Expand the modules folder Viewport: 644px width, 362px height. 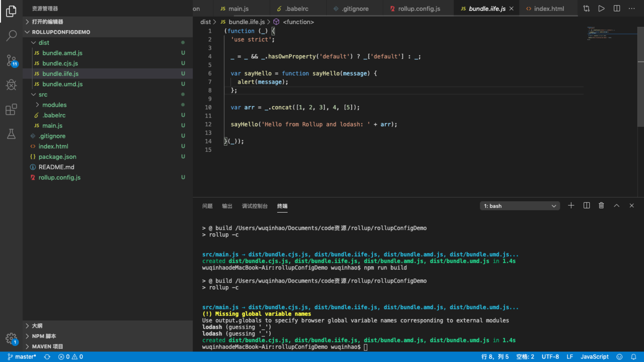(108, 105)
